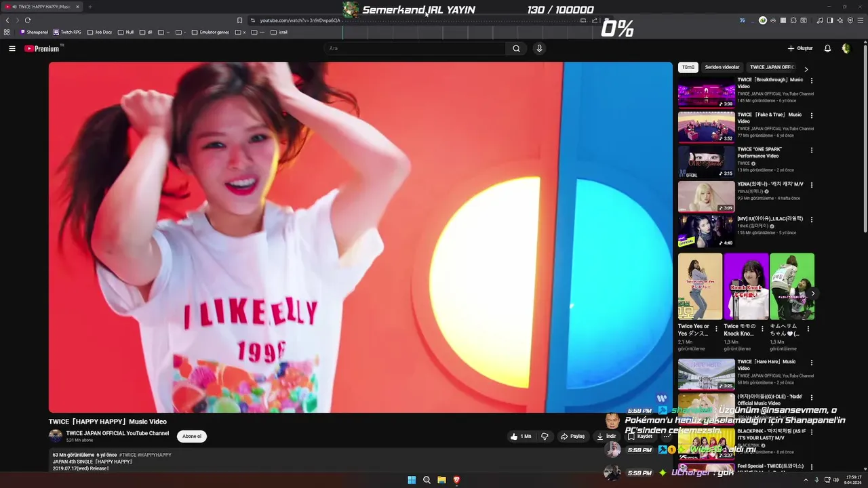Open the YENA M/V video title
This screenshot has height=488, width=868.
click(770, 184)
